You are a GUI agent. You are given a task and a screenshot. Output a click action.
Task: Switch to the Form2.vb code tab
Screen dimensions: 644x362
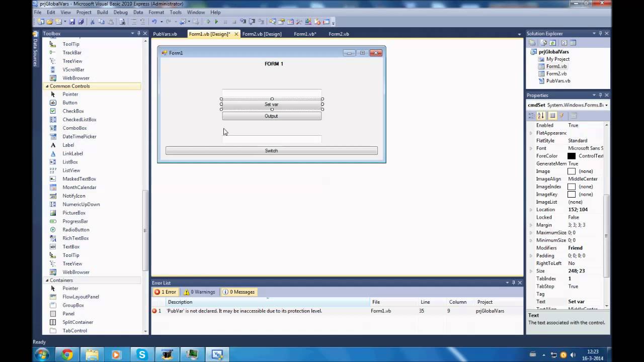(x=339, y=34)
